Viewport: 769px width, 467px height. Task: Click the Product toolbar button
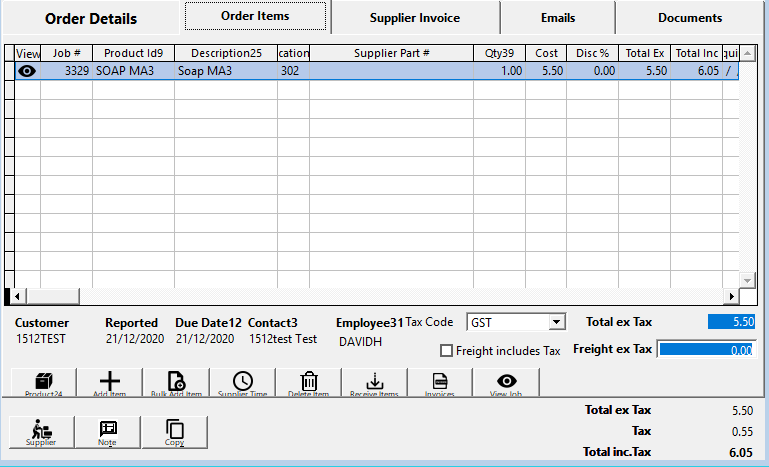pos(43,383)
